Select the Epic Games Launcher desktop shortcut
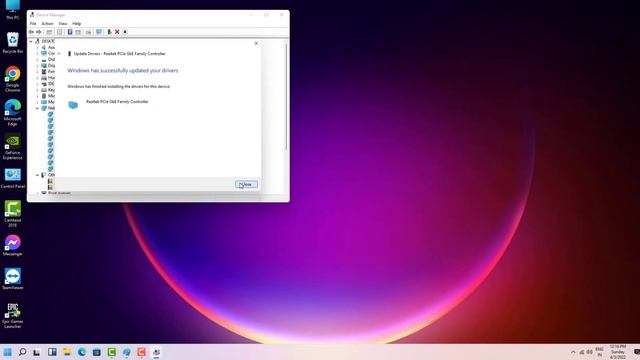The width and height of the screenshot is (640, 360). (13, 315)
